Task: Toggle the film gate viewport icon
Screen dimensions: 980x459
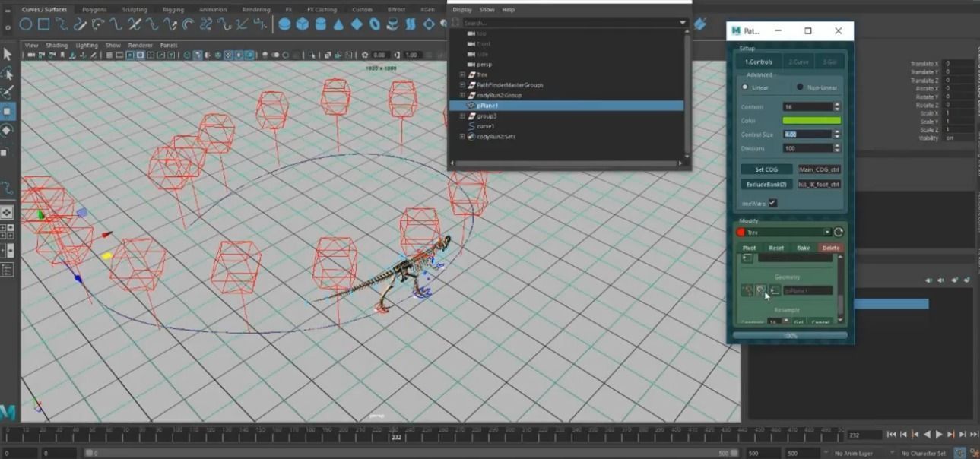Action: click(120, 55)
